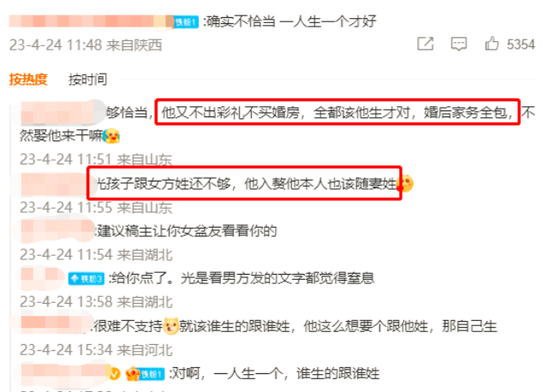543x392 pixels.
Task: Open blurred username of top commenter
Action: coord(92,21)
